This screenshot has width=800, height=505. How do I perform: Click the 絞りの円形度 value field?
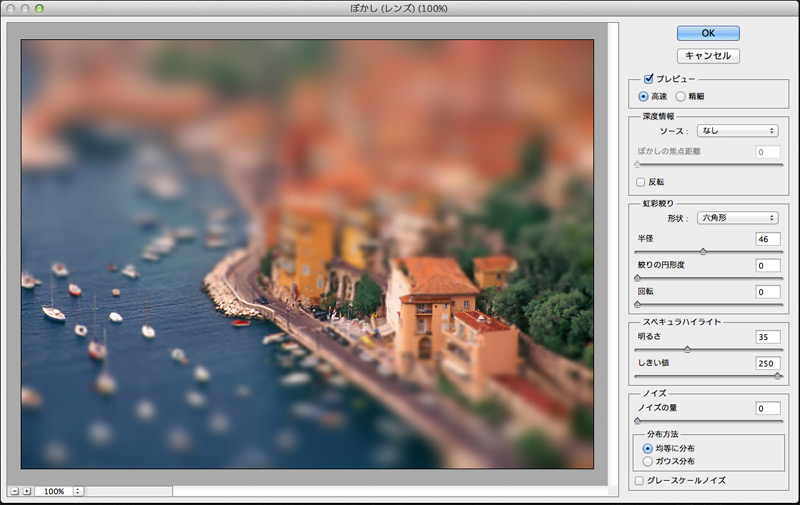click(x=767, y=265)
